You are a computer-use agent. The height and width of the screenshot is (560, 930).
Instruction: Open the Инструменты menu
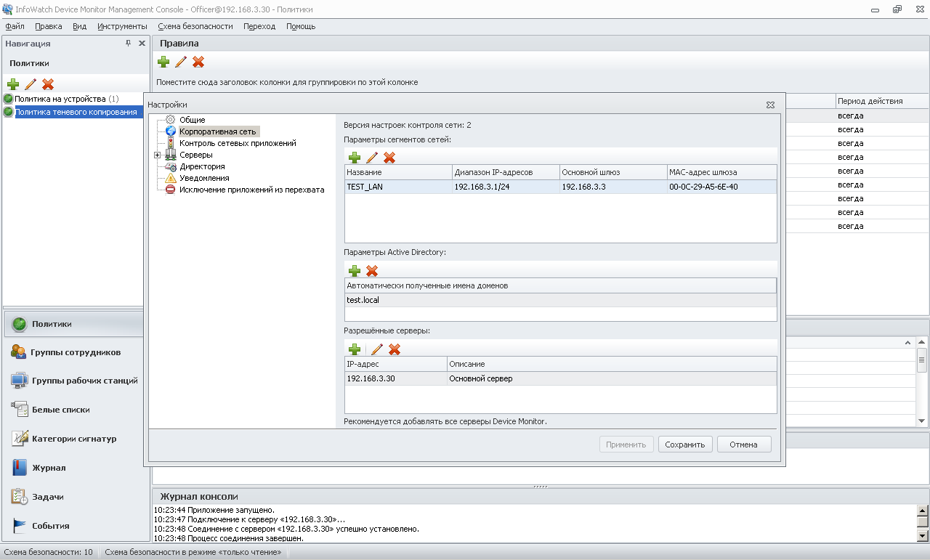tap(122, 26)
